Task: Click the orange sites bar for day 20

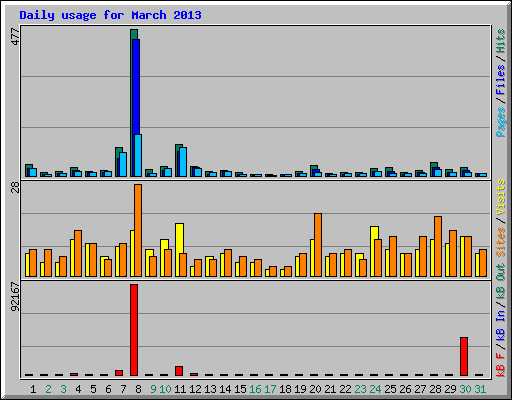Action: [x=318, y=245]
